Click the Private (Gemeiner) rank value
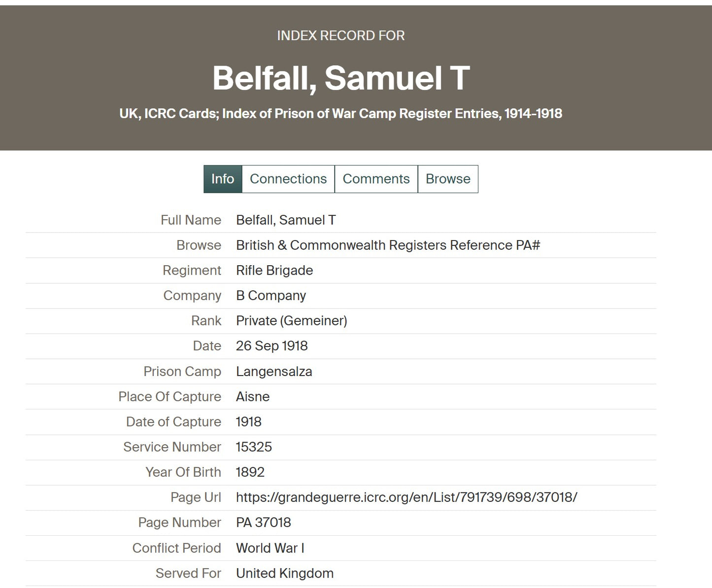The image size is (712, 588). (x=291, y=321)
